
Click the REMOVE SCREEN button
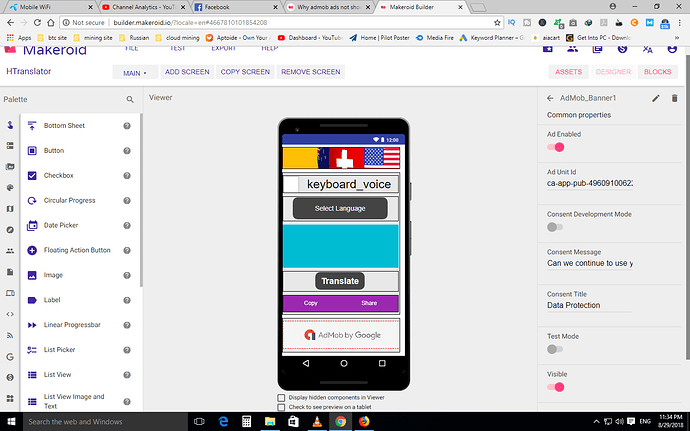click(x=311, y=72)
